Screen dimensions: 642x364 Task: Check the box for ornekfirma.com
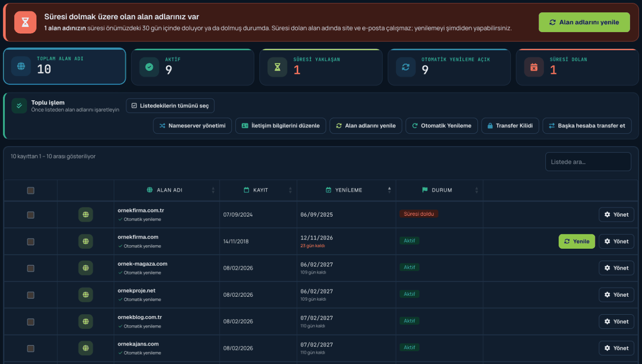[31, 241]
